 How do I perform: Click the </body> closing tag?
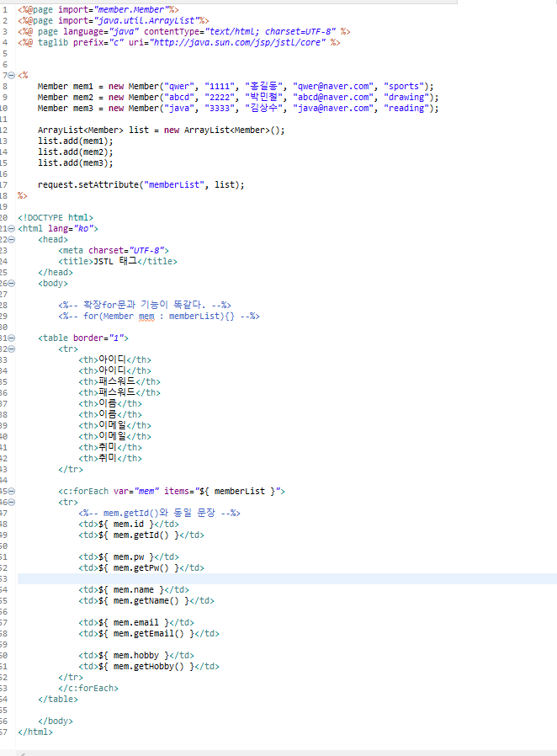pyautogui.click(x=56, y=721)
